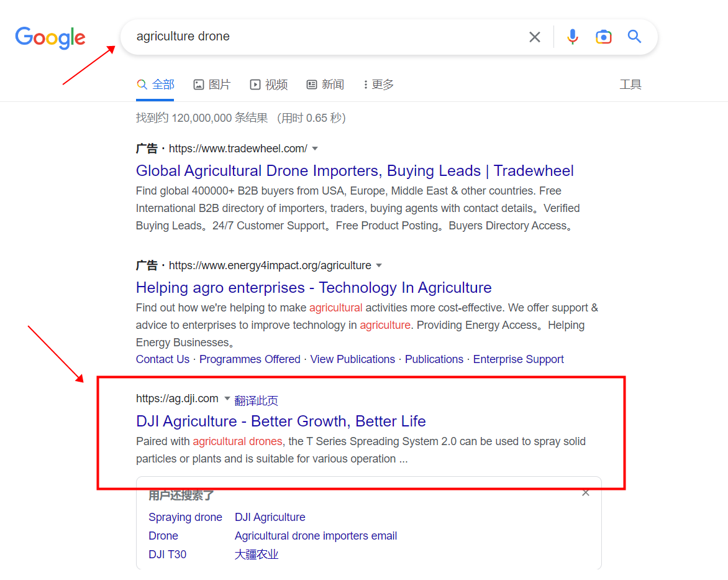
Task: Start voice search with the microphone icon
Action: click(573, 37)
